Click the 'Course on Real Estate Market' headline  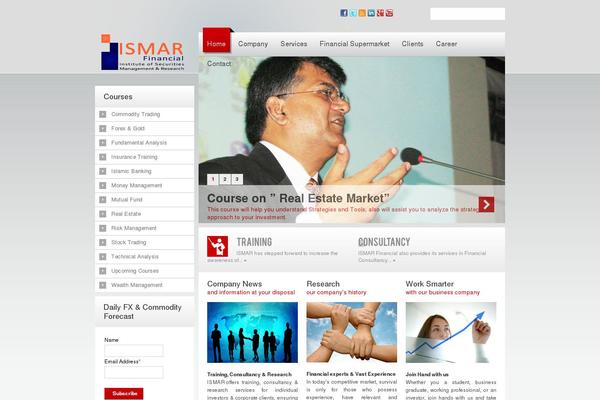[298, 198]
